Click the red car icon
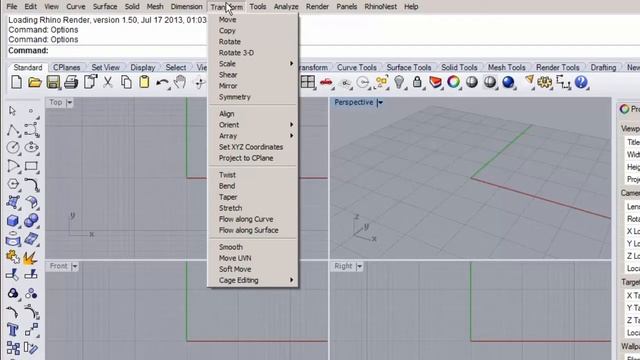Image resolution: width=640 pixels, height=360 pixels. coord(326,82)
